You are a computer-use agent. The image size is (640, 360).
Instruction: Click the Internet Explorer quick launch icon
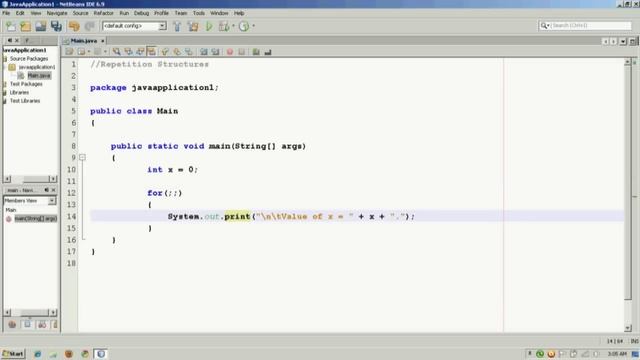[38, 354]
